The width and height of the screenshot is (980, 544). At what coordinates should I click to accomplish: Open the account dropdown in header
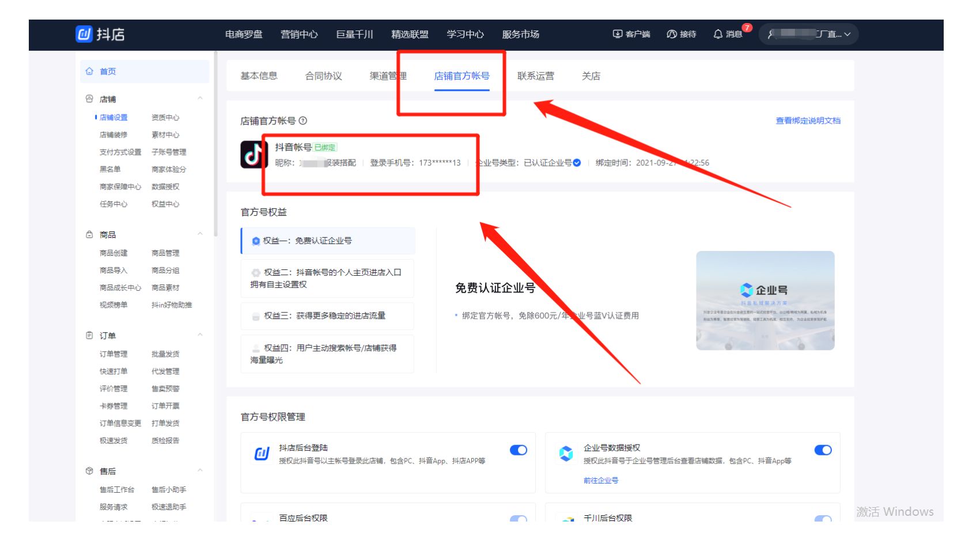[809, 34]
